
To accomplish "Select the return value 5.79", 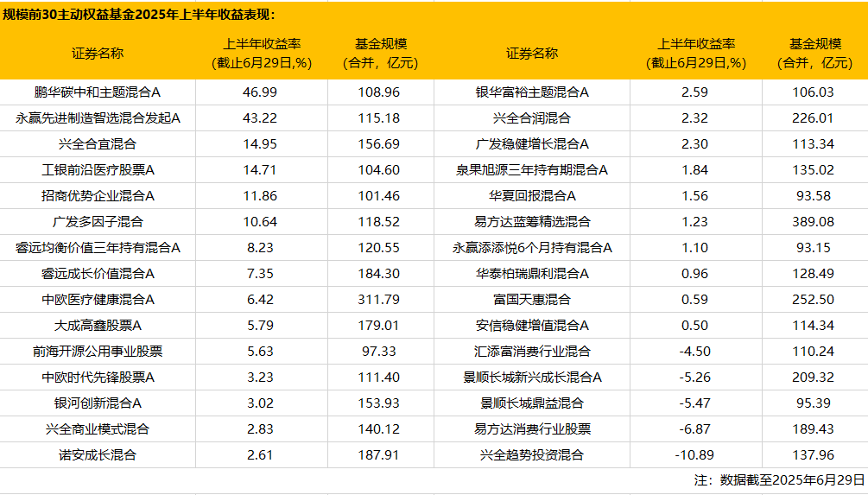I will (260, 327).
